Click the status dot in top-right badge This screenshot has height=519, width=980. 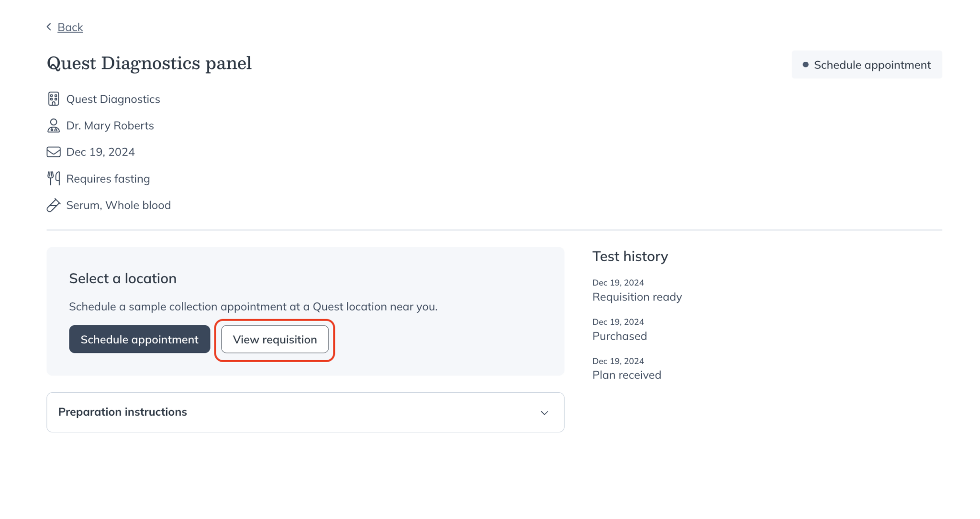click(x=805, y=65)
